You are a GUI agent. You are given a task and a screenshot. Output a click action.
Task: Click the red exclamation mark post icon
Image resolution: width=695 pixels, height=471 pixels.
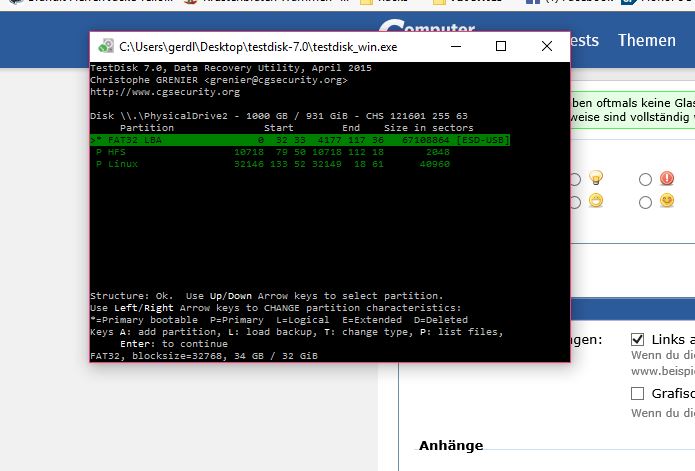tap(667, 178)
